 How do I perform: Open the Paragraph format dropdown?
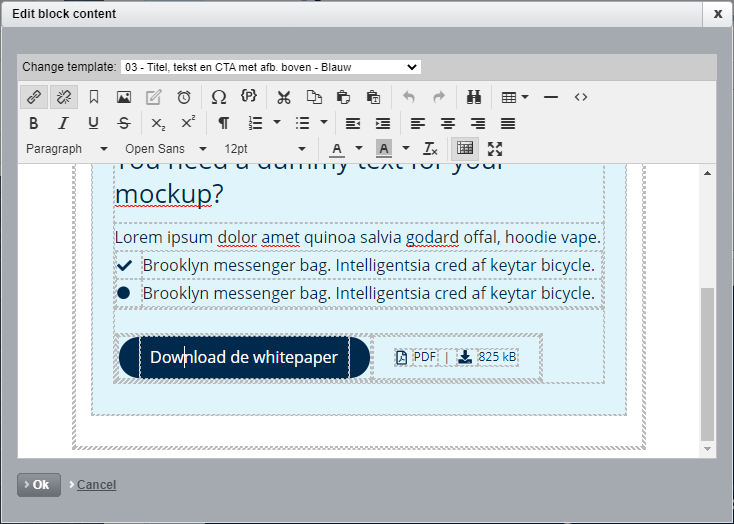tap(66, 149)
